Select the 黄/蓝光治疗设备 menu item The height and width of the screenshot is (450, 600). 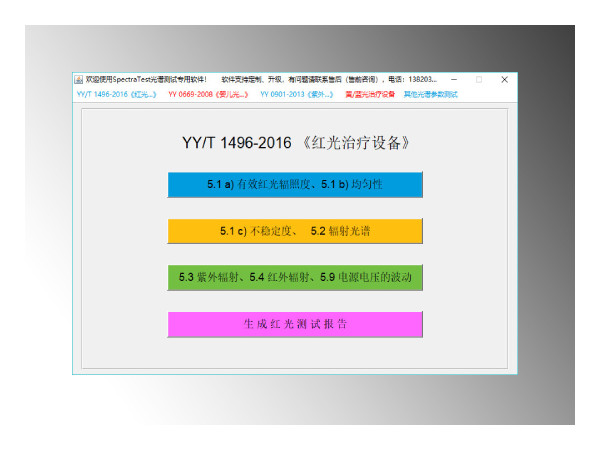[x=370, y=94]
